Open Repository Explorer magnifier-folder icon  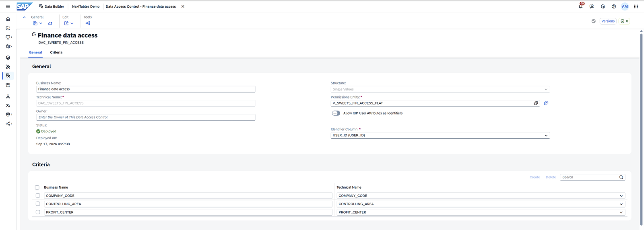8,29
